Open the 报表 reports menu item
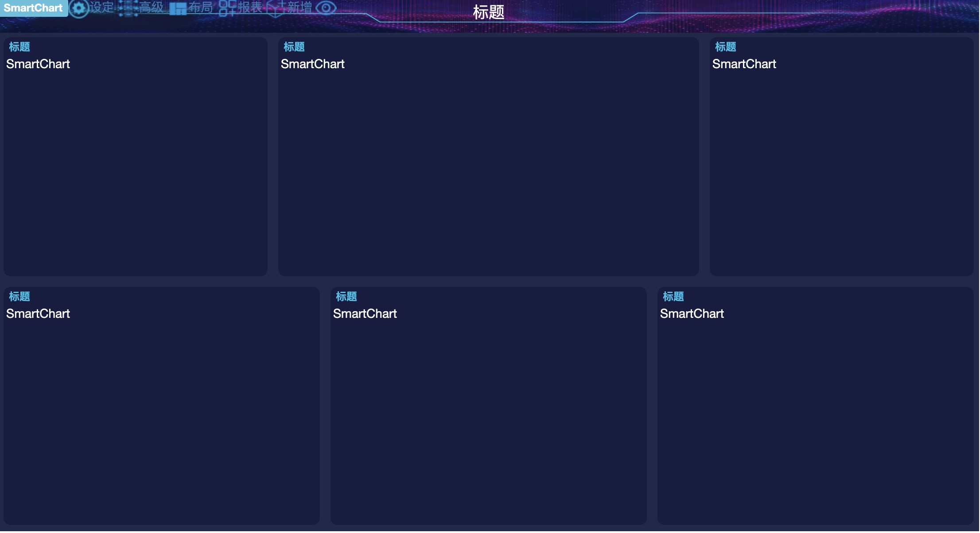 click(x=241, y=8)
